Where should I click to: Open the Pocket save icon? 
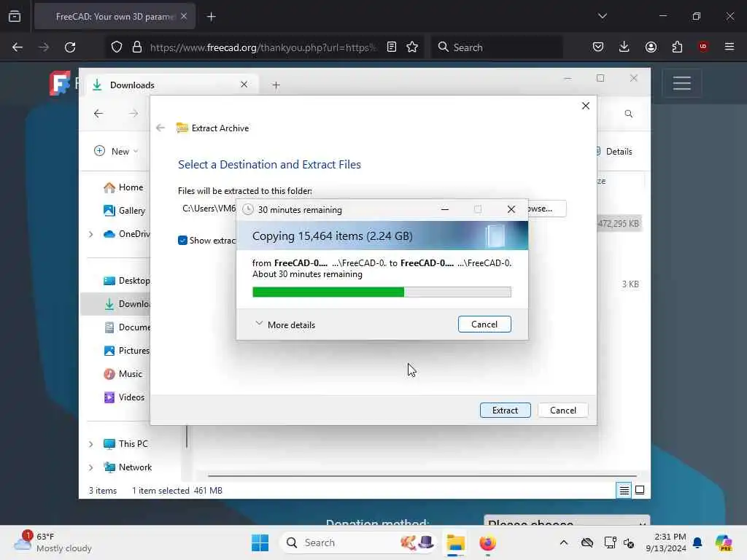click(598, 47)
